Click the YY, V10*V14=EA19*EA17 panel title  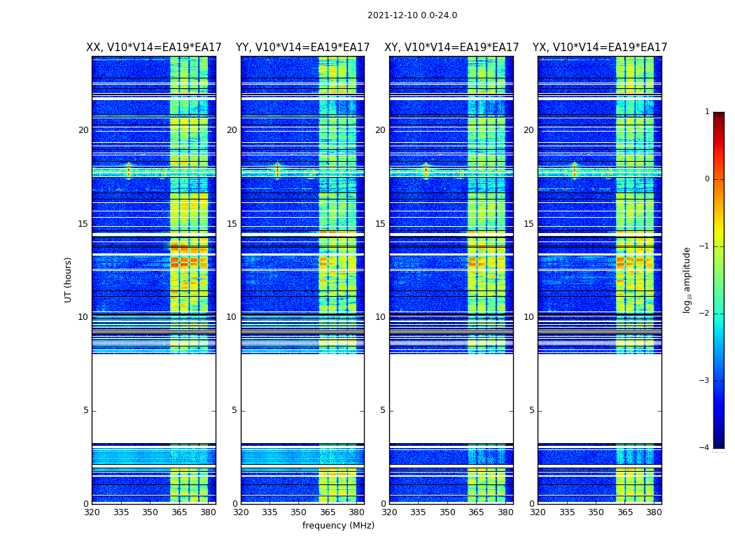302,48
